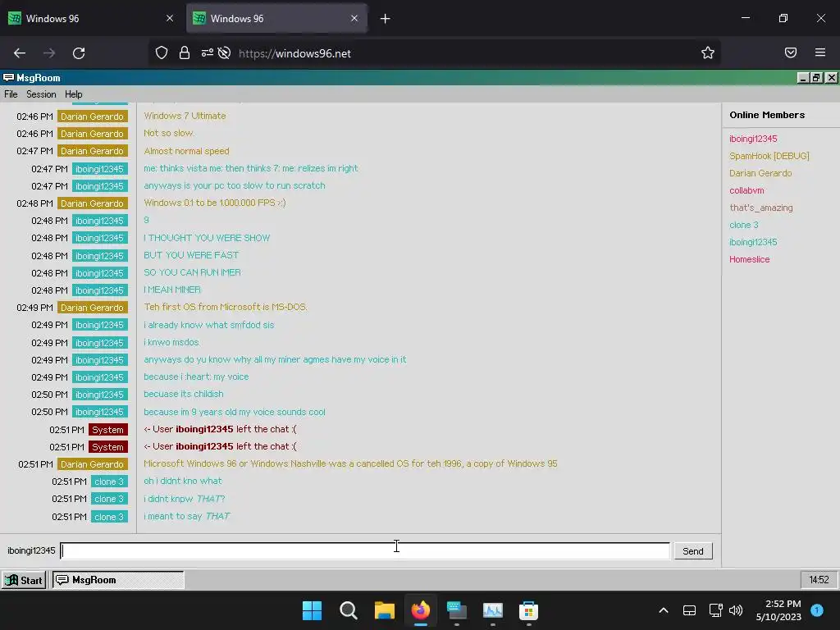Click 'Teh first OS from Microsoft is MS-DOS' message
This screenshot has width=840, height=630.
click(225, 307)
